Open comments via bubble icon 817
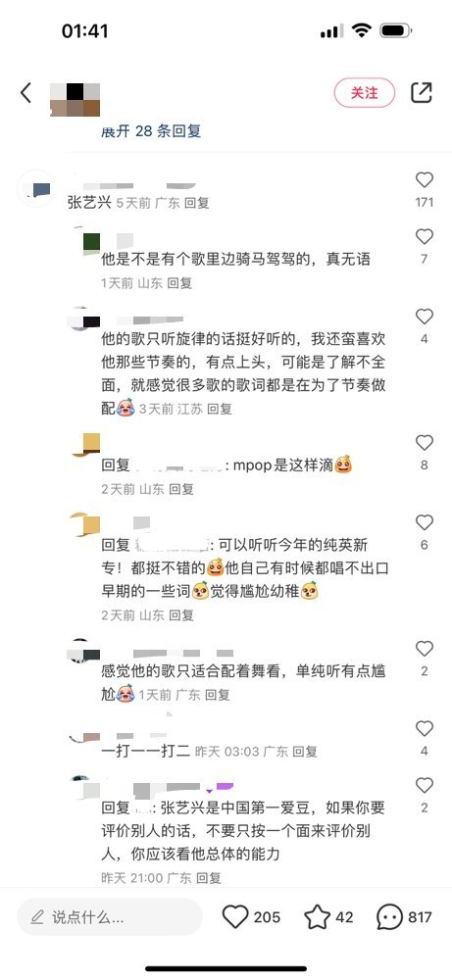The width and height of the screenshot is (452, 980). [389, 917]
